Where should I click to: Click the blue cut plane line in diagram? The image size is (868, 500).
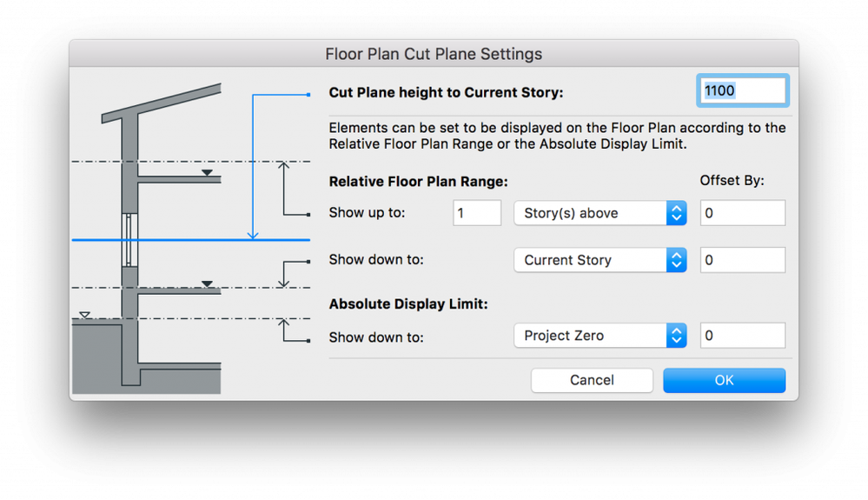[191, 240]
